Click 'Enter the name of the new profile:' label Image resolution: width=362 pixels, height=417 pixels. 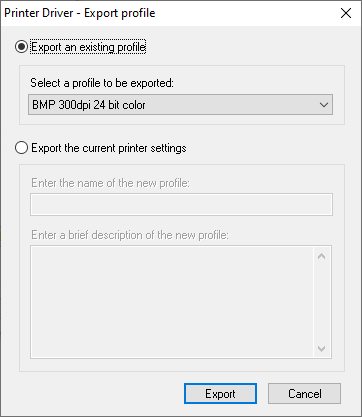click(110, 183)
